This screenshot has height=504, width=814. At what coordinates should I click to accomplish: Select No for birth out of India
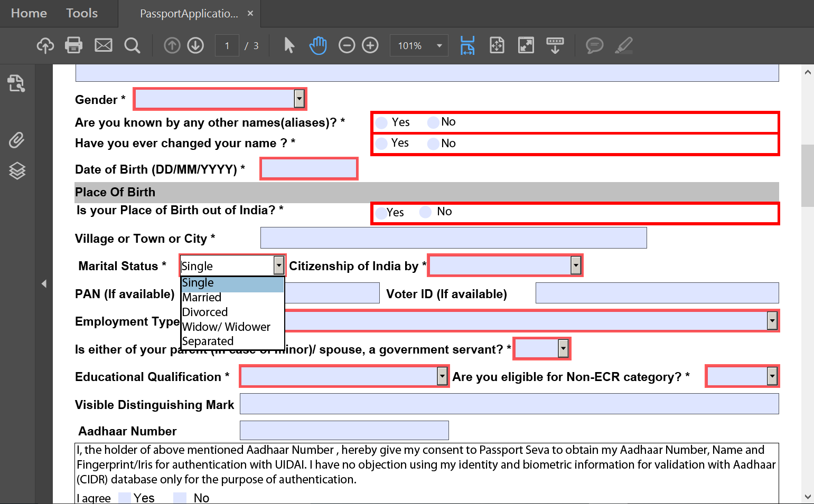point(426,212)
